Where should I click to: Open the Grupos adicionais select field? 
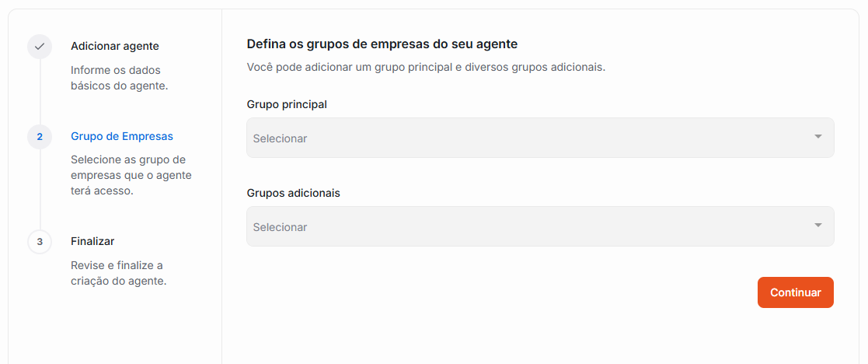528,226
